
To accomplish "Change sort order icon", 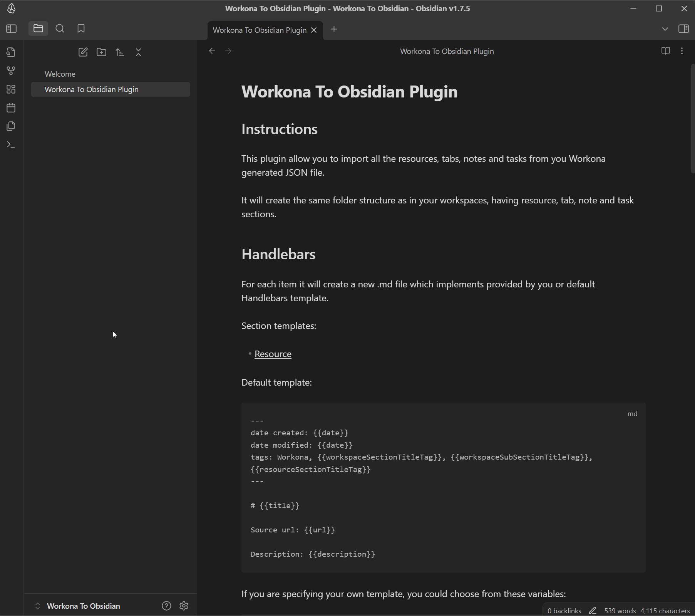I will tap(120, 52).
